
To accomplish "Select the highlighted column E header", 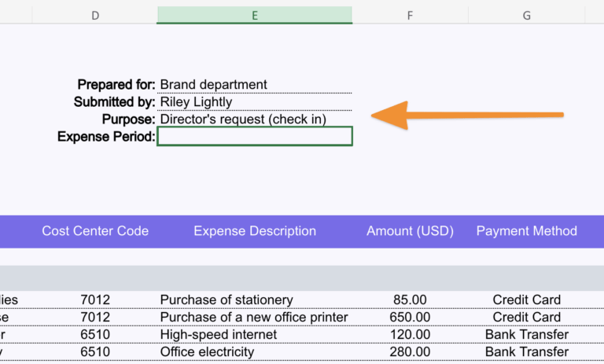I will [254, 15].
